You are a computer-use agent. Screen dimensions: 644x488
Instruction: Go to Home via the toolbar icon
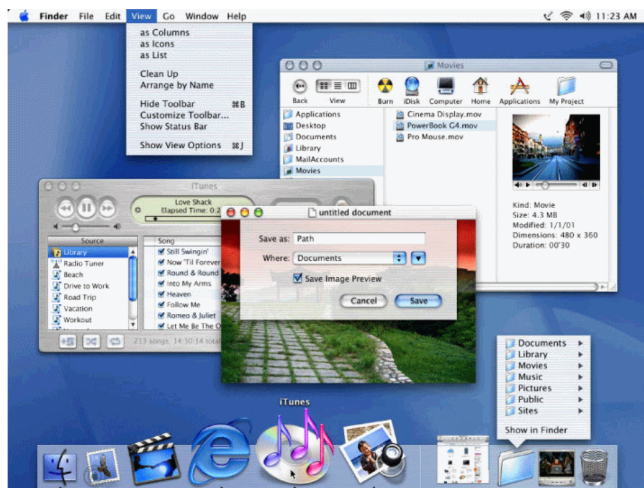click(x=480, y=86)
